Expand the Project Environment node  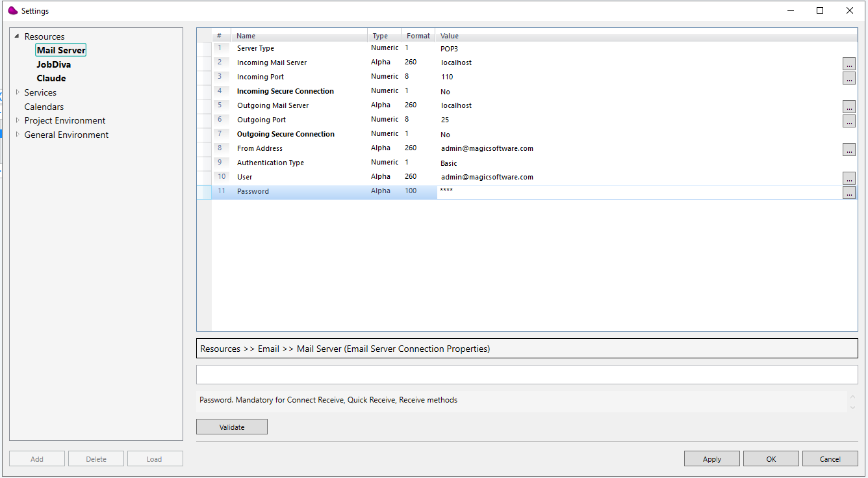tap(18, 120)
